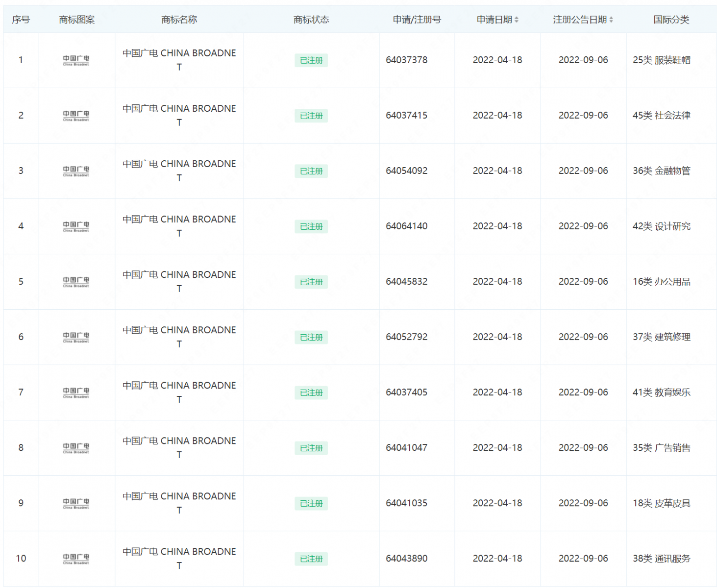The height and width of the screenshot is (588, 717).
Task: Select registration number 64041047
Action: click(406, 447)
